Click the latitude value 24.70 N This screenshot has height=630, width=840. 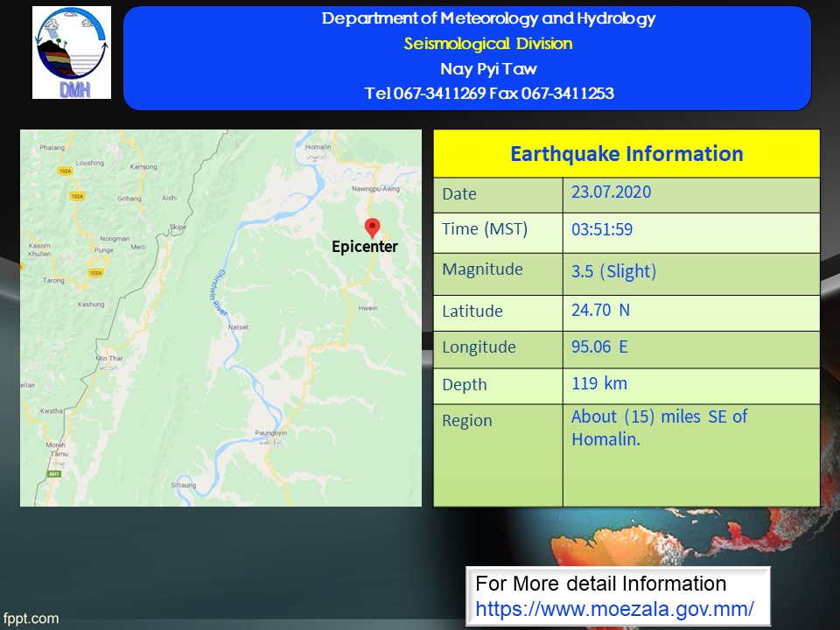600,310
